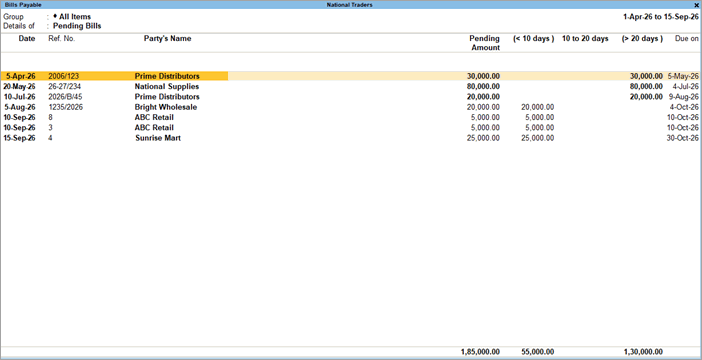Click total 55,000.00 under 10 days
Viewport: 702px width, 360px height.
pyautogui.click(x=538, y=352)
